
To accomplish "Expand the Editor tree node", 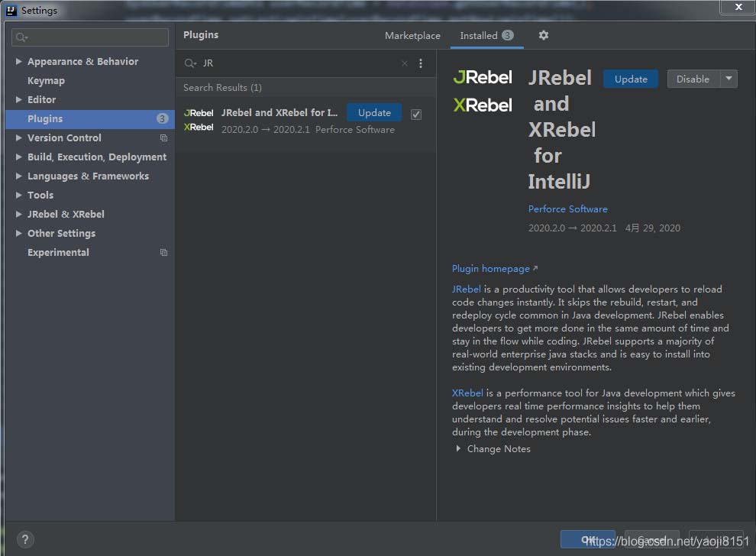I will pos(19,99).
